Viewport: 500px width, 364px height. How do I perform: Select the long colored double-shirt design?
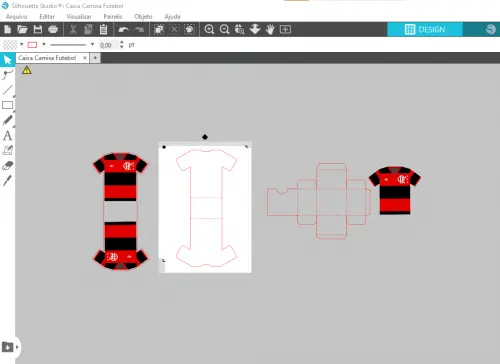[120, 211]
